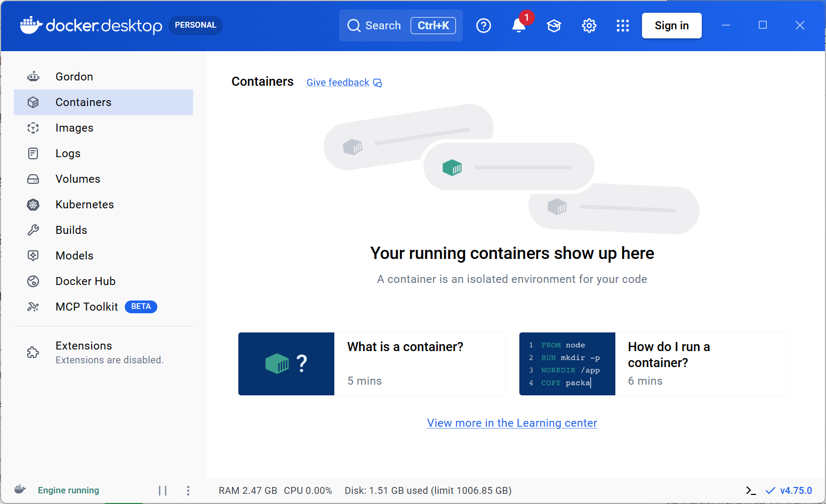Click the Models icon in sidebar
Viewport: 826px width, 504px height.
pyautogui.click(x=33, y=256)
